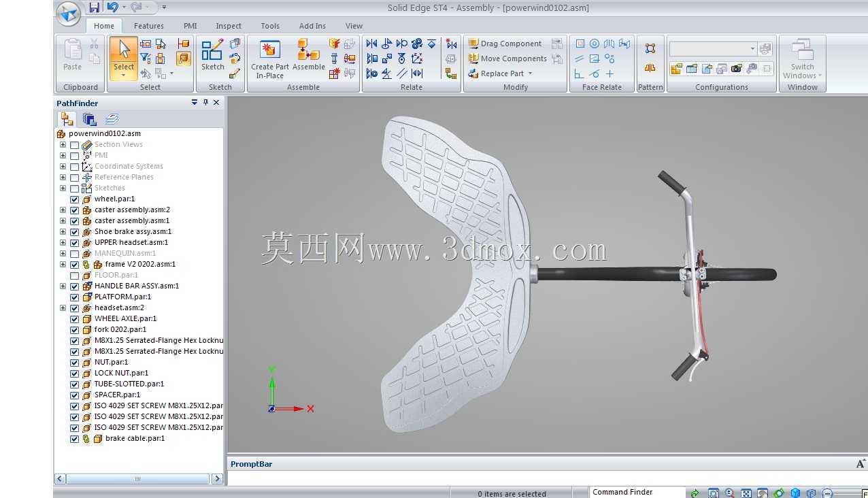This screenshot has height=498, width=868.
Task: Undo the last action
Action: (112, 7)
